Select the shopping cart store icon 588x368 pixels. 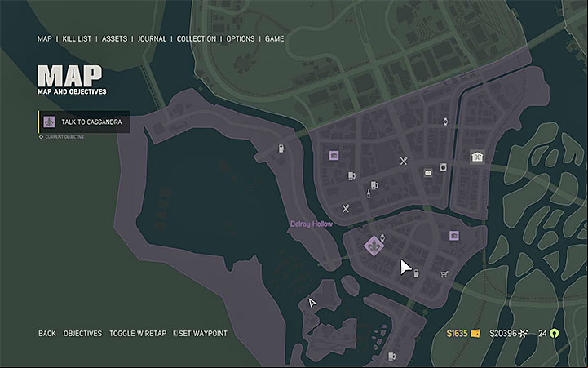point(444,273)
